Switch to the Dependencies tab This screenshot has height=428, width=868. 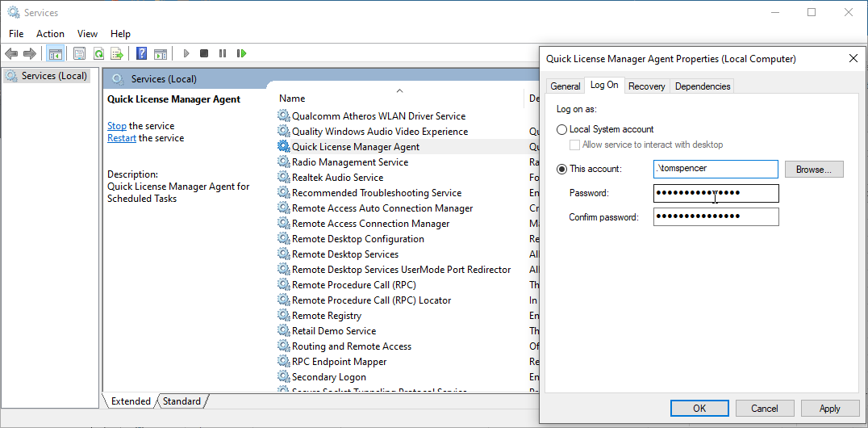703,86
